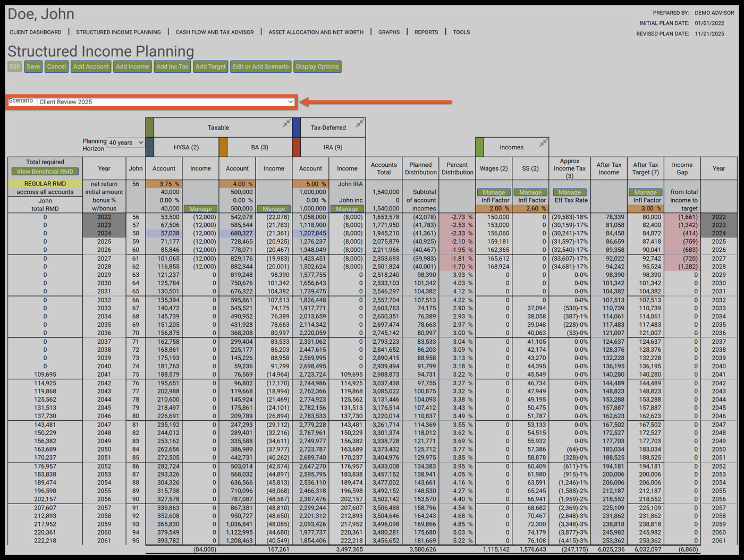Select the IRA 5.00 % net return field
Viewport: 744px width, 560px height.
pos(310,184)
